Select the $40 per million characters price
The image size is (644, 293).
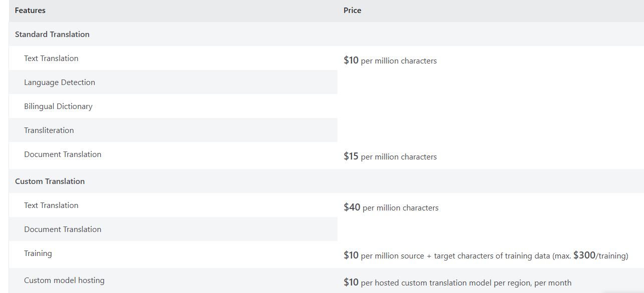click(391, 207)
